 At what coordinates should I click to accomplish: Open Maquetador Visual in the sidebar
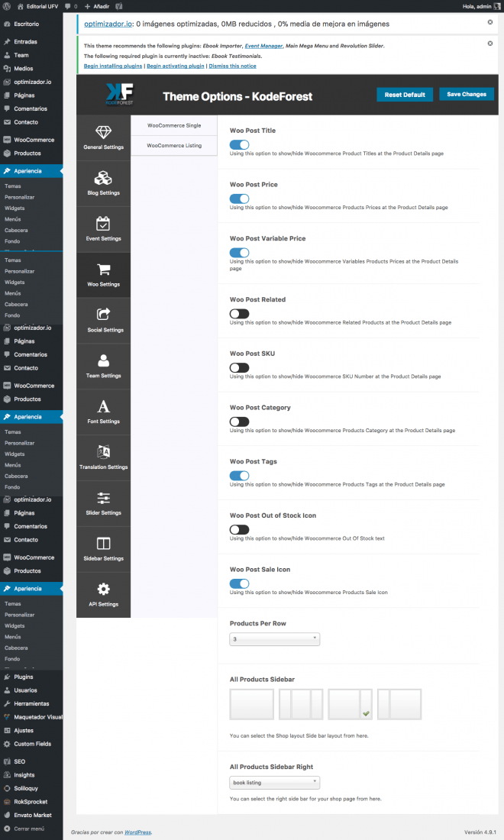(x=31, y=717)
